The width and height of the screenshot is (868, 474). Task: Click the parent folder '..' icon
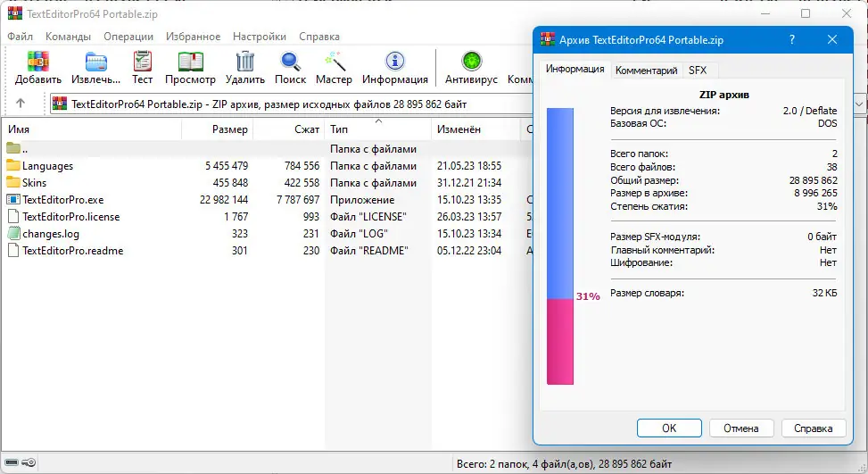tap(13, 148)
